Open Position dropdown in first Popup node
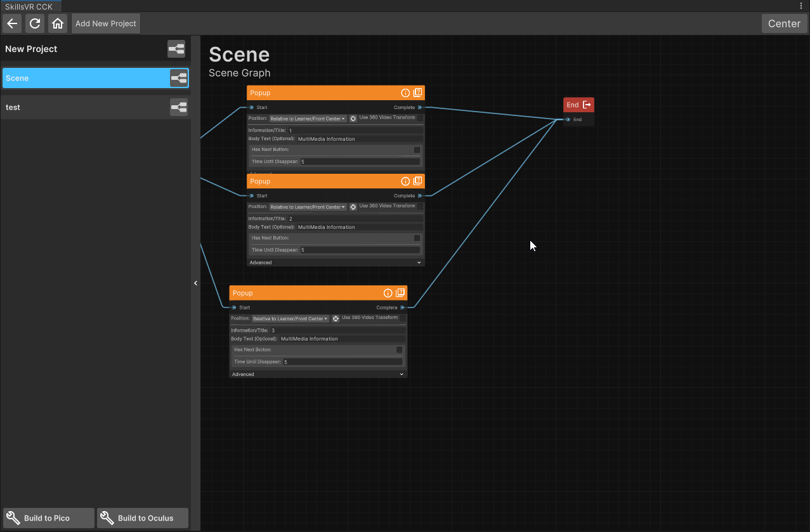This screenshot has width=810, height=532. tap(308, 119)
